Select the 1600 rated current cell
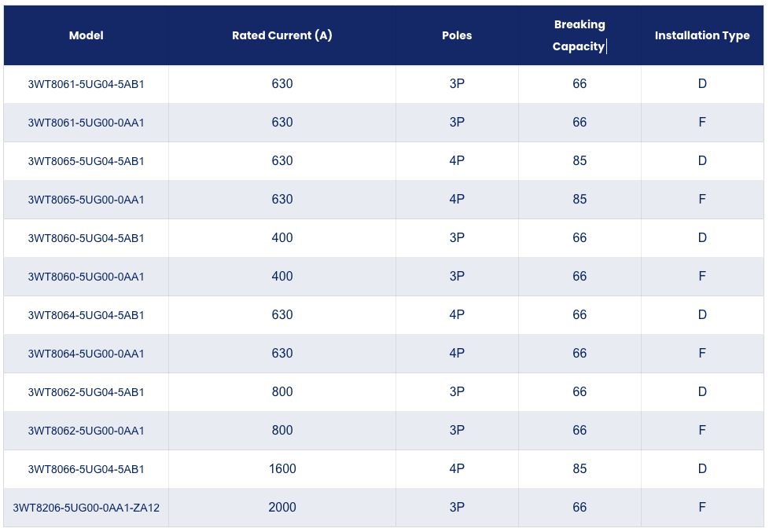 click(282, 469)
